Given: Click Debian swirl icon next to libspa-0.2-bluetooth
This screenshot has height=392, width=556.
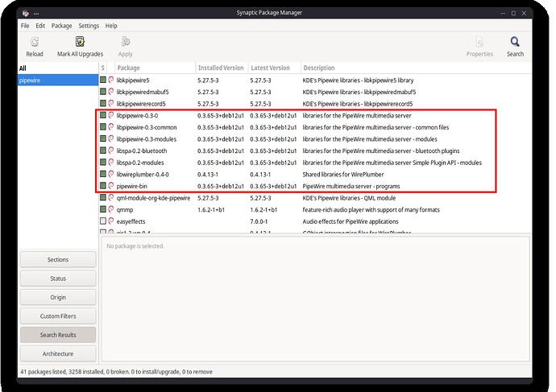Looking at the screenshot, I should [x=111, y=151].
